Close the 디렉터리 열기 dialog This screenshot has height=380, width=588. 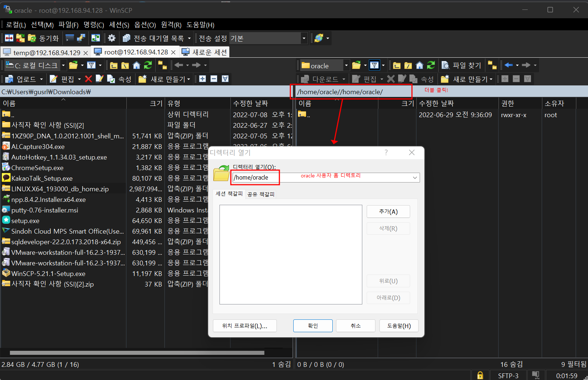click(412, 153)
